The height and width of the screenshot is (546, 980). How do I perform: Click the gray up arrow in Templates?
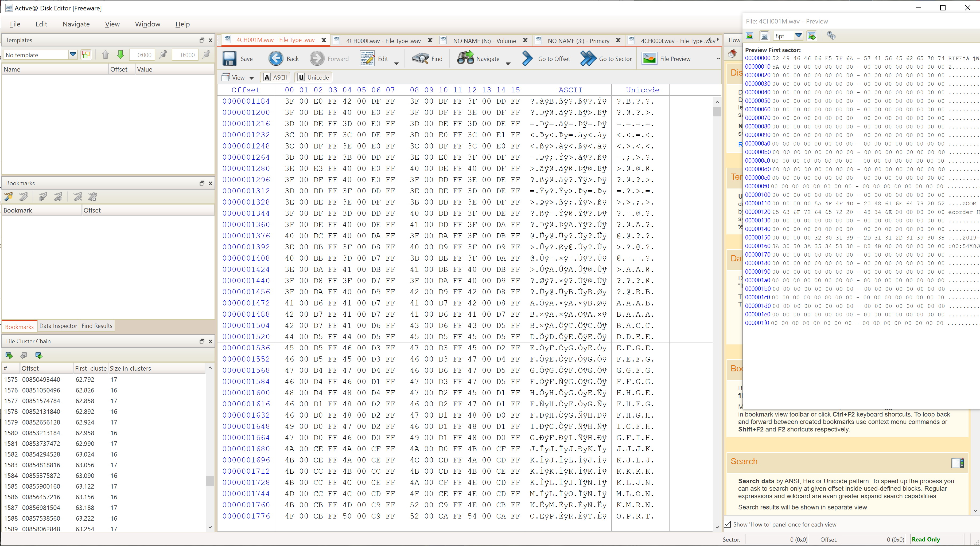click(105, 55)
